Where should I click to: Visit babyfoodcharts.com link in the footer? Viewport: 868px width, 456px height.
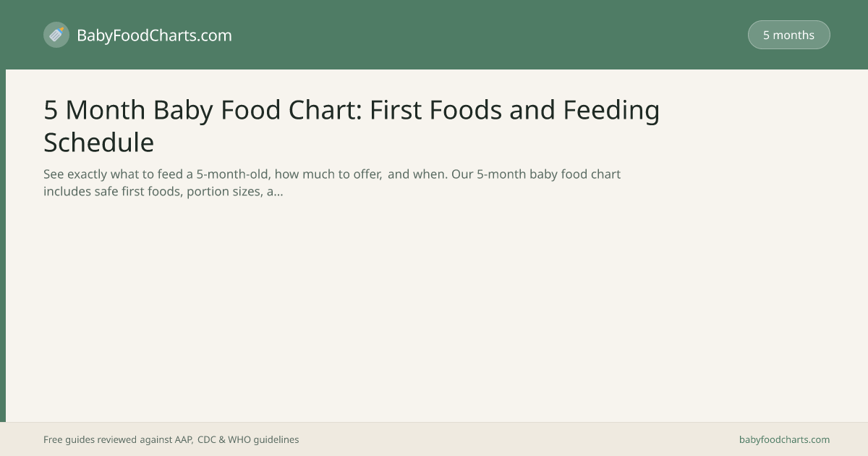click(x=784, y=439)
